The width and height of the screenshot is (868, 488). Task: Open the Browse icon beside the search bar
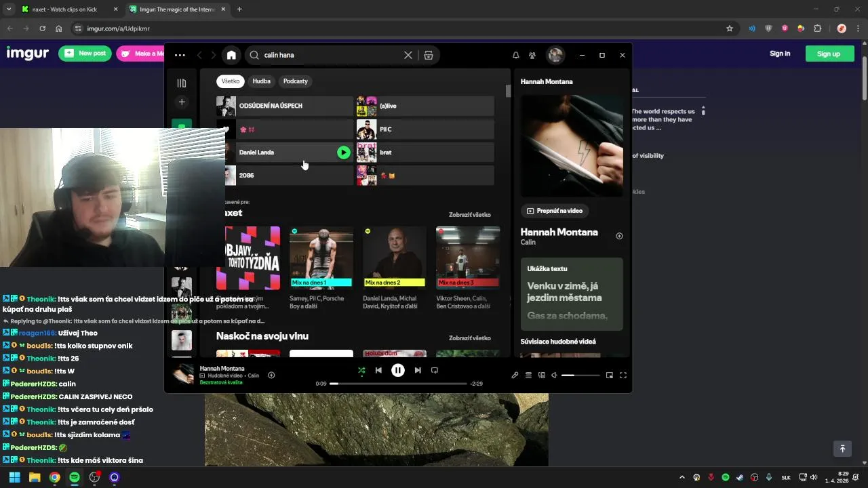click(429, 55)
